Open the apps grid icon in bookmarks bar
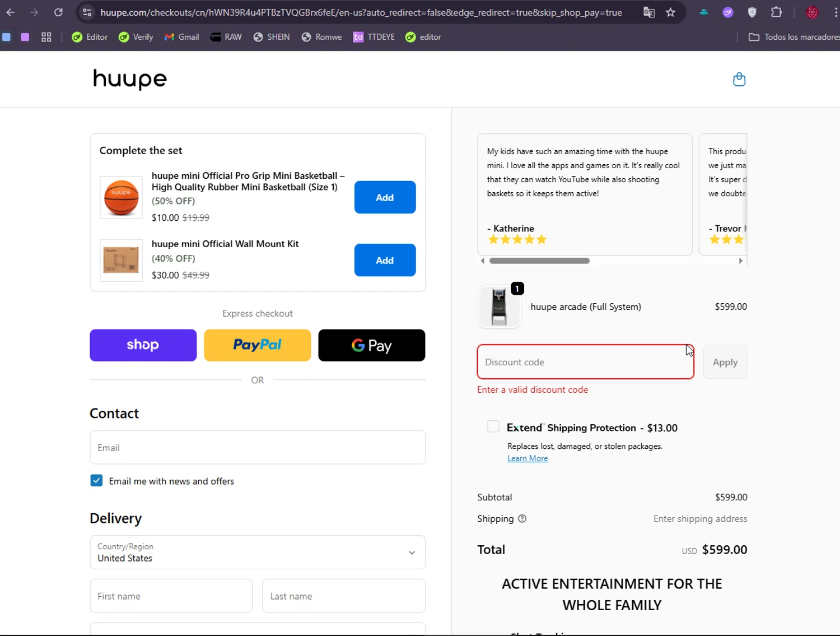 46,37
